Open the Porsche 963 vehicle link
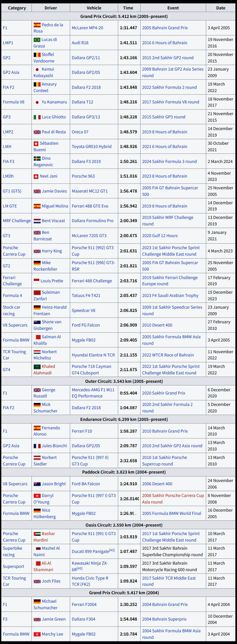The width and height of the screenshot is (237, 644). coord(83,176)
